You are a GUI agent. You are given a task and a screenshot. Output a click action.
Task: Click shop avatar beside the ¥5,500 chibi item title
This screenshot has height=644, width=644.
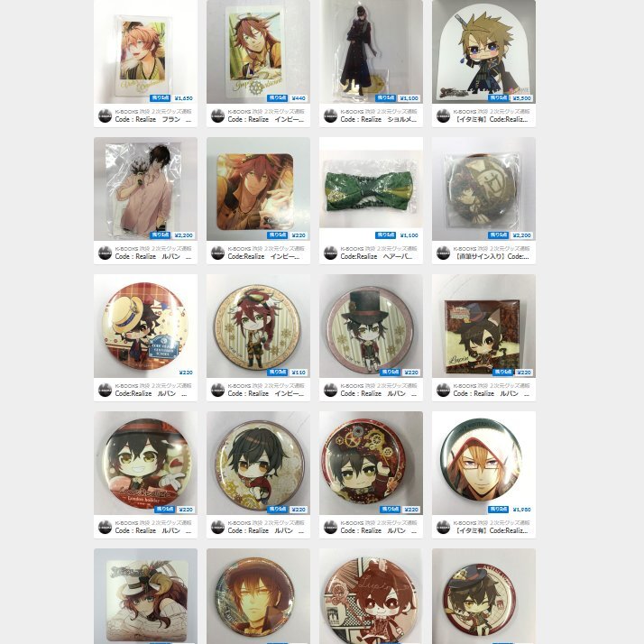[443, 115]
